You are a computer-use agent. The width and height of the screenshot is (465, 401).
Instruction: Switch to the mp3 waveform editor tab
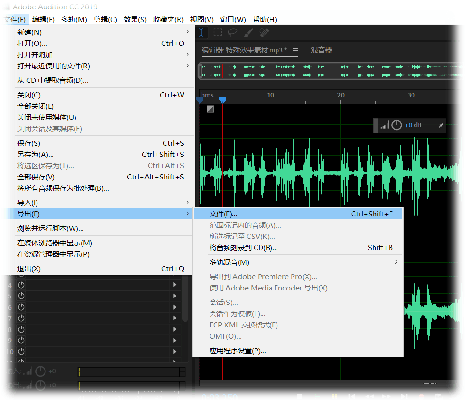coord(244,50)
